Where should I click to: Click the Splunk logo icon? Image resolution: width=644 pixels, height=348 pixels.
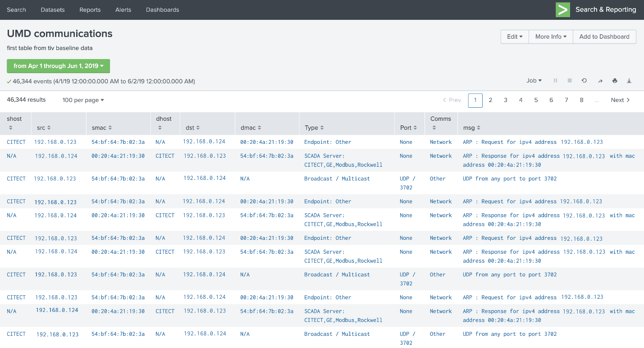point(562,9)
